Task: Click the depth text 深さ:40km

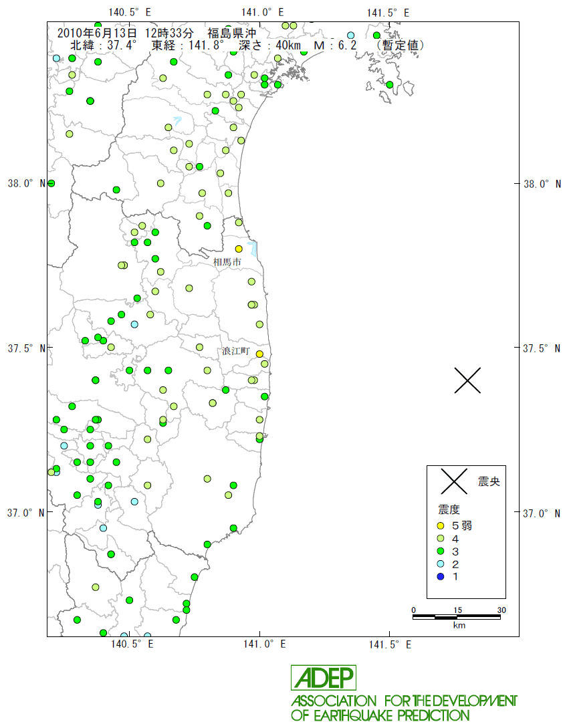Action: (x=270, y=45)
